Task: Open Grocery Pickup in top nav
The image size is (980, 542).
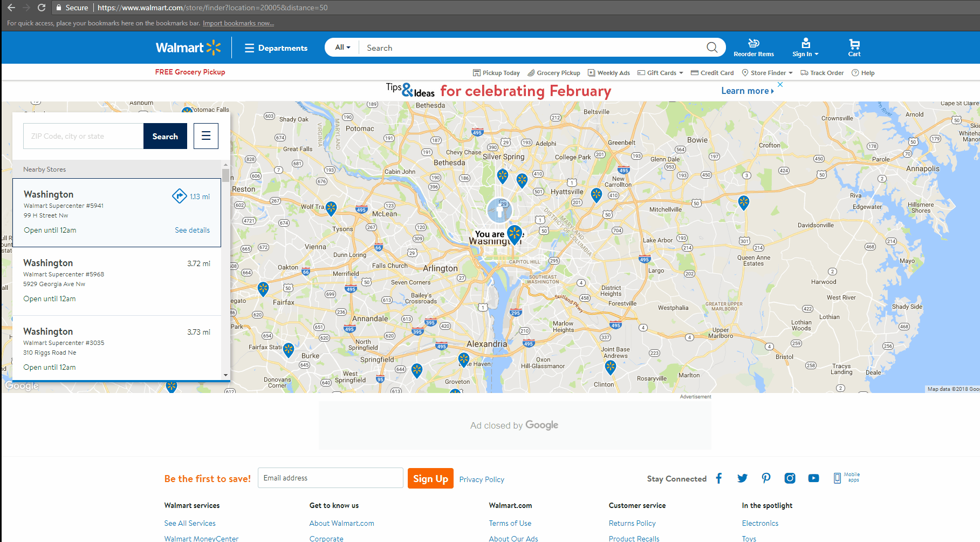Action: [554, 73]
